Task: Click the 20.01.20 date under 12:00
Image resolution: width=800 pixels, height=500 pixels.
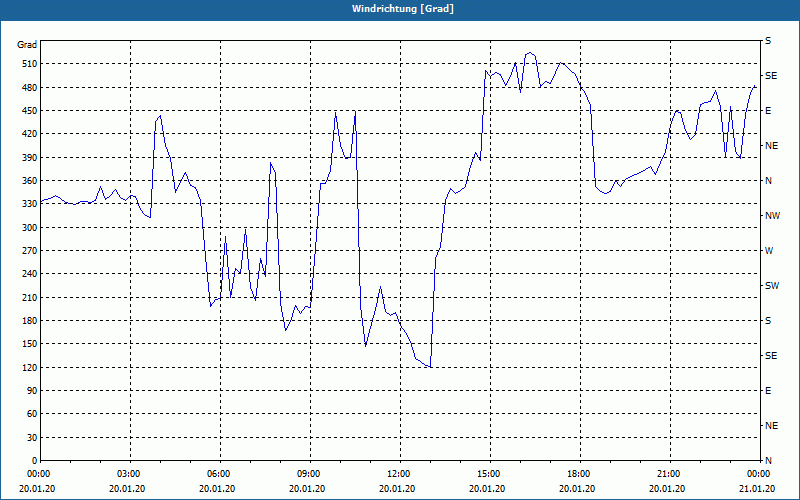Action: 397,489
